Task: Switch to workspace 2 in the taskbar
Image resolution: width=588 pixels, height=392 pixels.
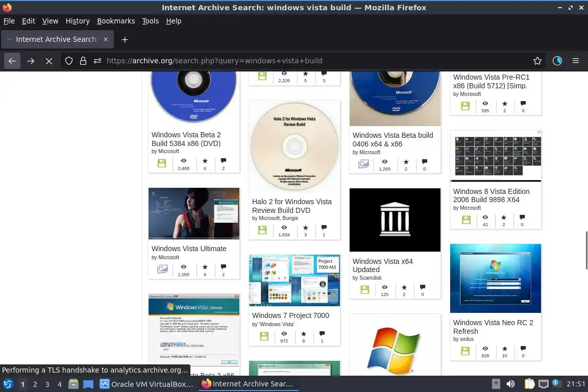Action: (x=35, y=384)
